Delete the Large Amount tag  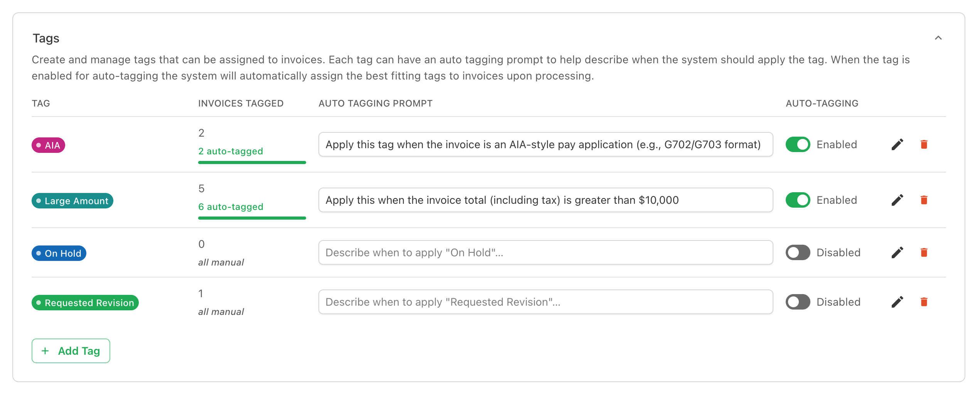(x=924, y=200)
